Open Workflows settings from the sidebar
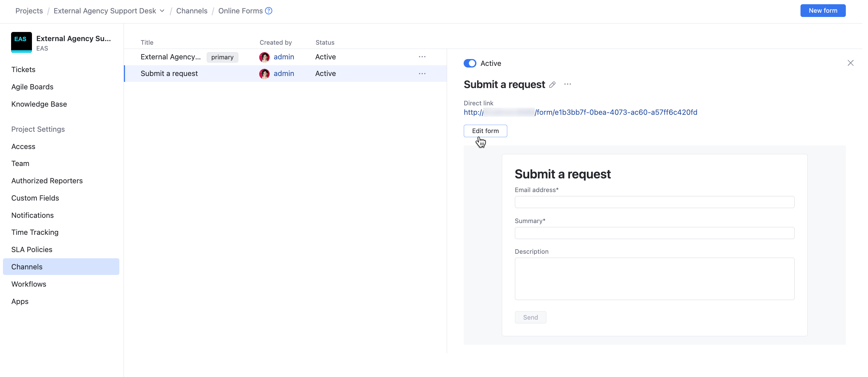868x377 pixels. [29, 284]
